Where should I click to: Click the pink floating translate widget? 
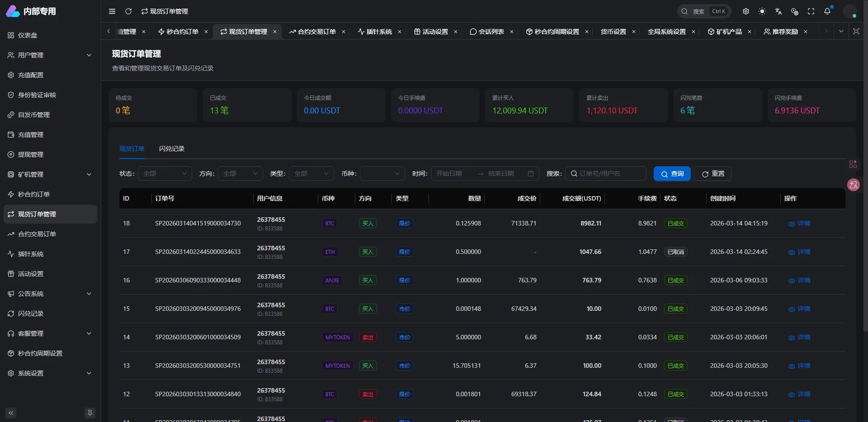(x=854, y=185)
